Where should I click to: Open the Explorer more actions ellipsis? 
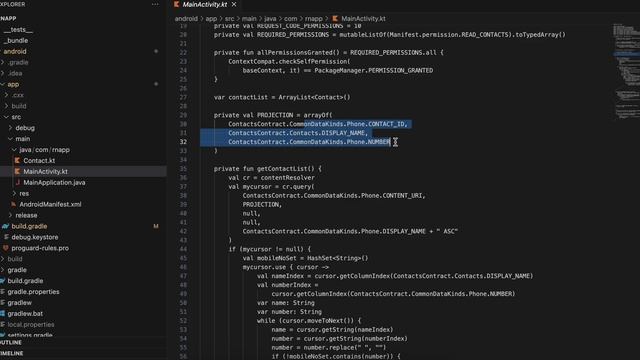click(x=155, y=4)
